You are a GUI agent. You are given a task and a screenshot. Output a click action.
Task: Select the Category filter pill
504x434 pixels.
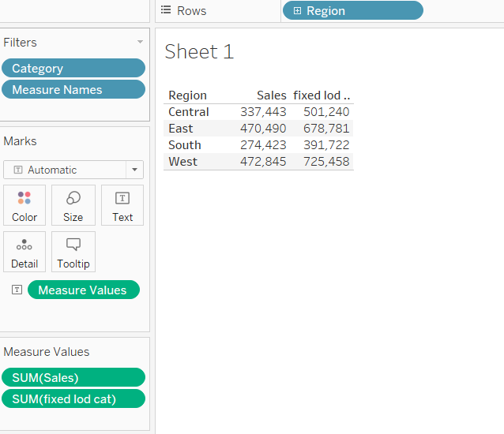(x=73, y=69)
